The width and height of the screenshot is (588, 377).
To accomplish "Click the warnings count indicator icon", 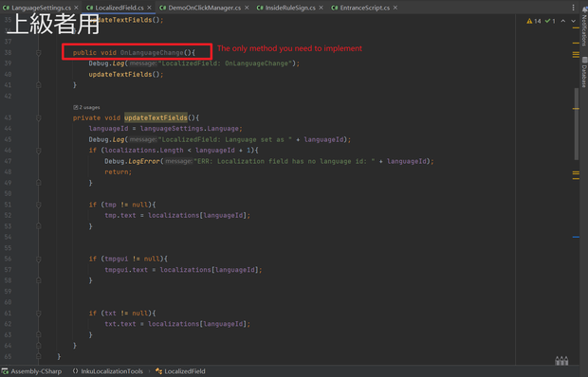I will 529,21.
